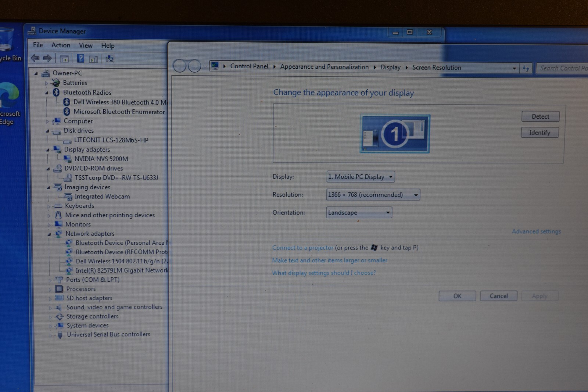Click the OK button

point(457,296)
